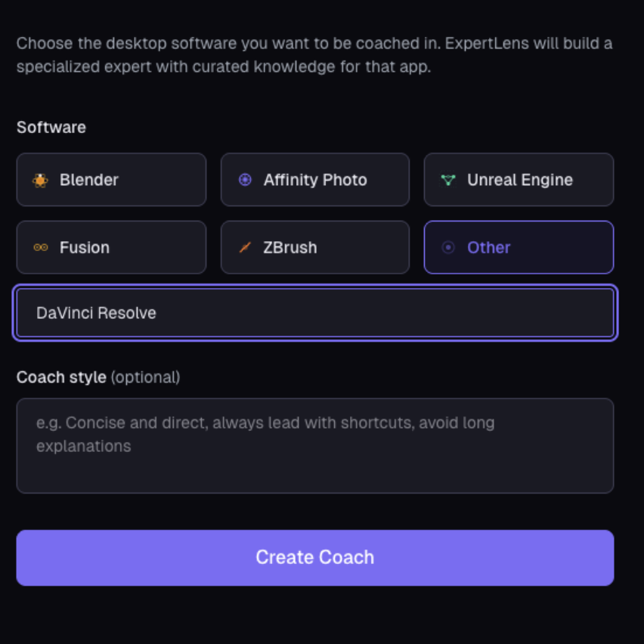Click the ZBrush brush stroke icon
Image resolution: width=644 pixels, height=644 pixels.
(245, 247)
